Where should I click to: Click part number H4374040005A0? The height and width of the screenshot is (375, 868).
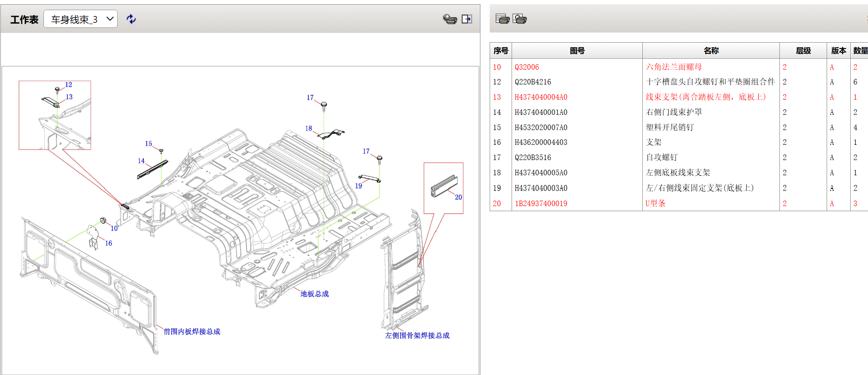(x=541, y=173)
